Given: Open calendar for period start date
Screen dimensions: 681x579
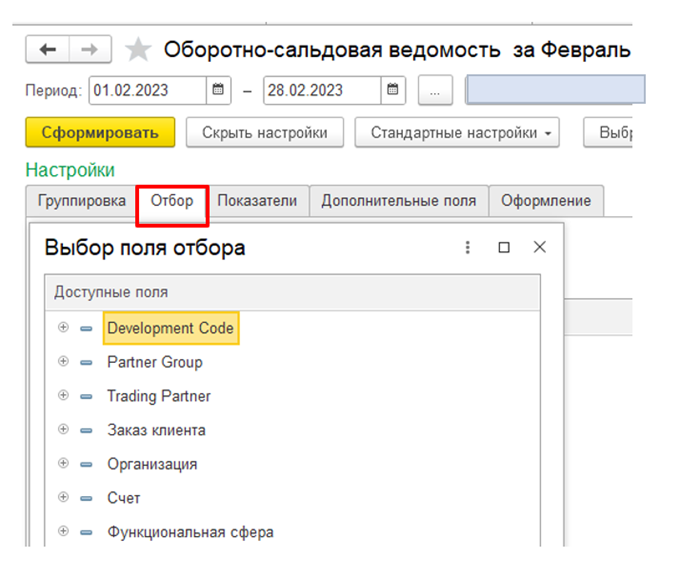Looking at the screenshot, I should pyautogui.click(x=219, y=90).
